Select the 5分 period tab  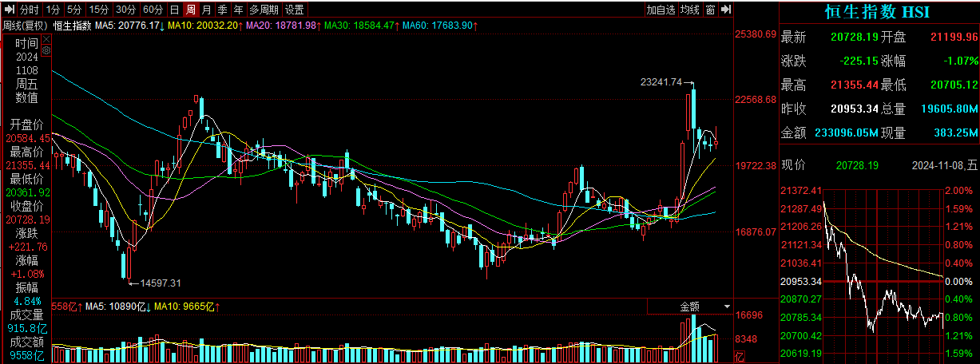(74, 10)
